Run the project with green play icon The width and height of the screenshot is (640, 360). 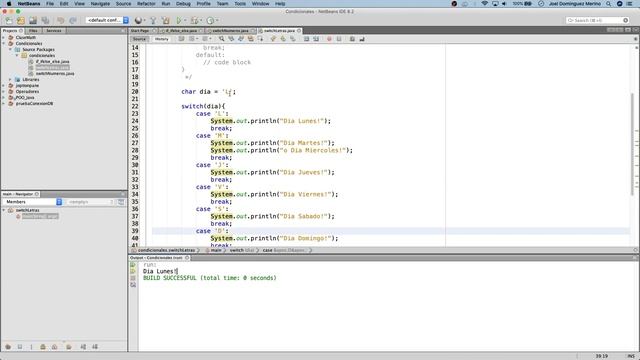point(179,20)
